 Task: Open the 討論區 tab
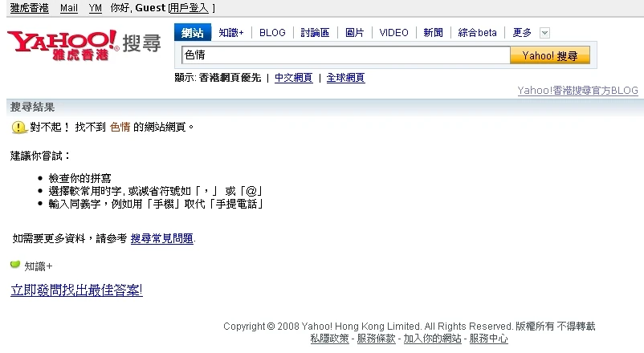(x=315, y=33)
